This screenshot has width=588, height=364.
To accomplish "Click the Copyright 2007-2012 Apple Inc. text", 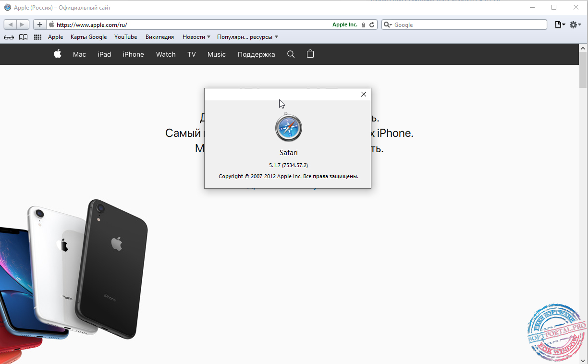I will point(288,176).
